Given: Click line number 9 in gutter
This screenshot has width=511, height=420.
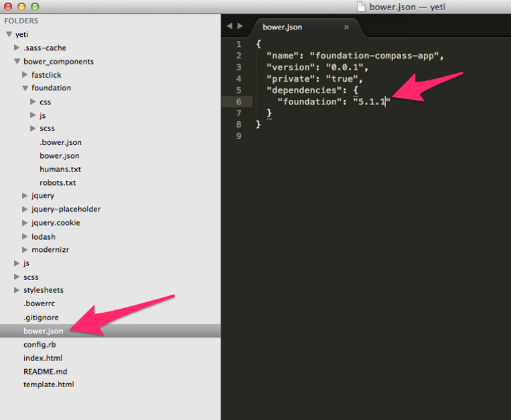Looking at the screenshot, I should pyautogui.click(x=239, y=136).
